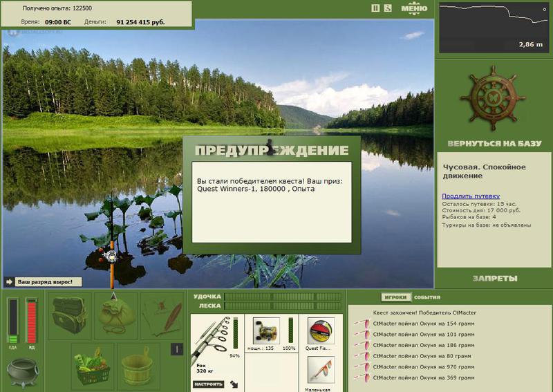Click 'CtMacter поймал Окуня на 80 грамм' text
The width and height of the screenshot is (553, 392).
click(x=422, y=356)
